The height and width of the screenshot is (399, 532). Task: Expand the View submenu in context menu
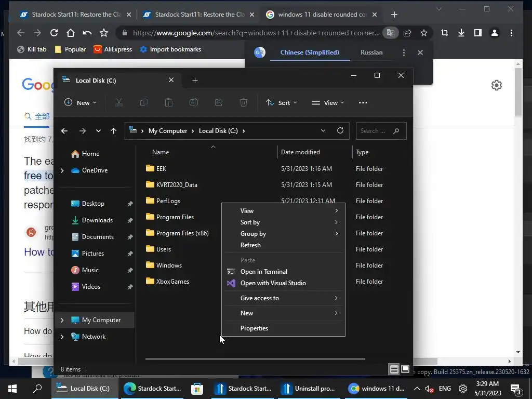click(283, 211)
